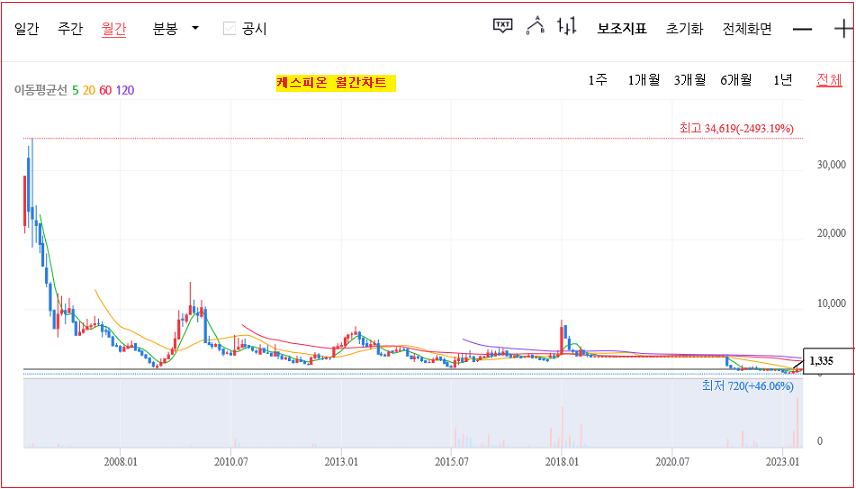Select the 1개월 range
The height and width of the screenshot is (489, 856).
(644, 81)
